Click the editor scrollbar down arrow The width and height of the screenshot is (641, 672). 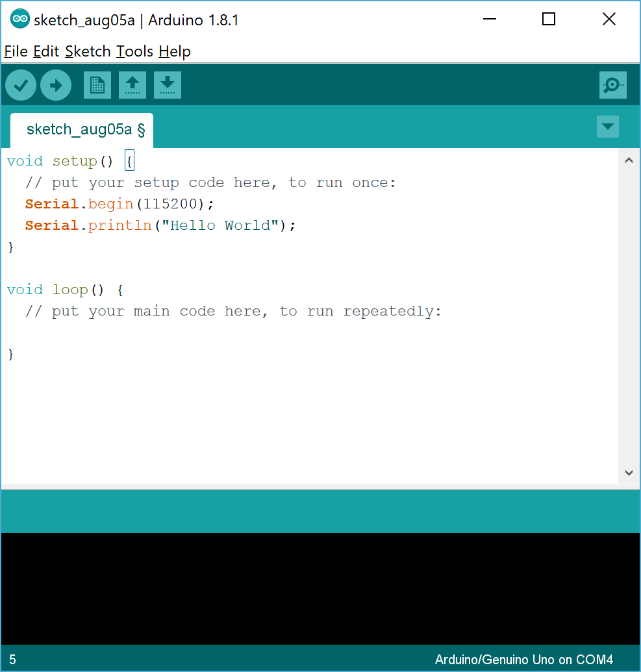point(629,473)
